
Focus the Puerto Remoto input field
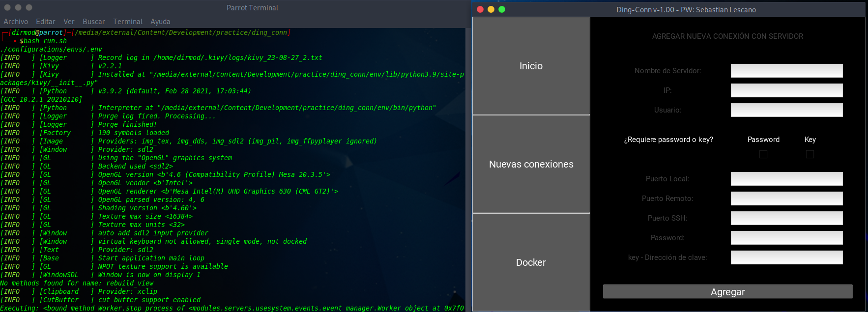point(787,199)
